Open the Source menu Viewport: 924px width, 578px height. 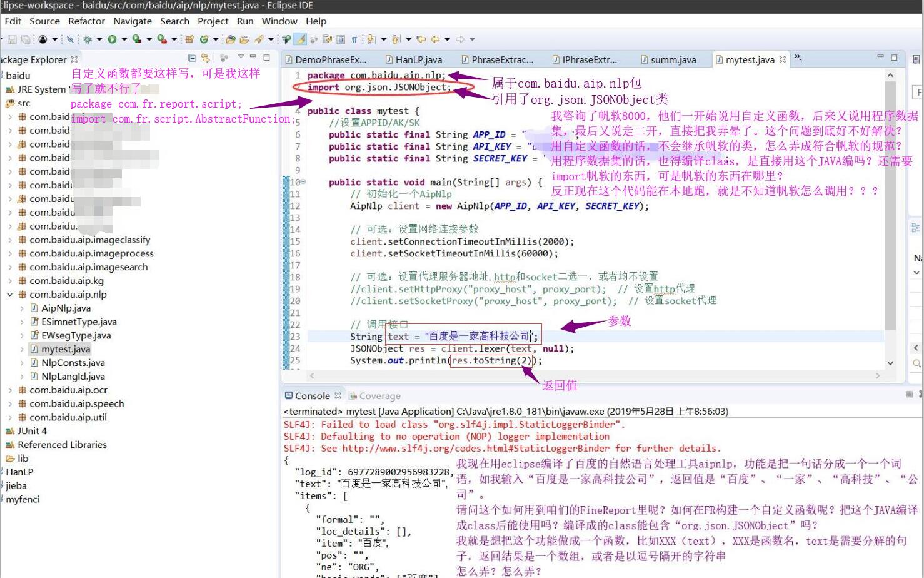(44, 21)
